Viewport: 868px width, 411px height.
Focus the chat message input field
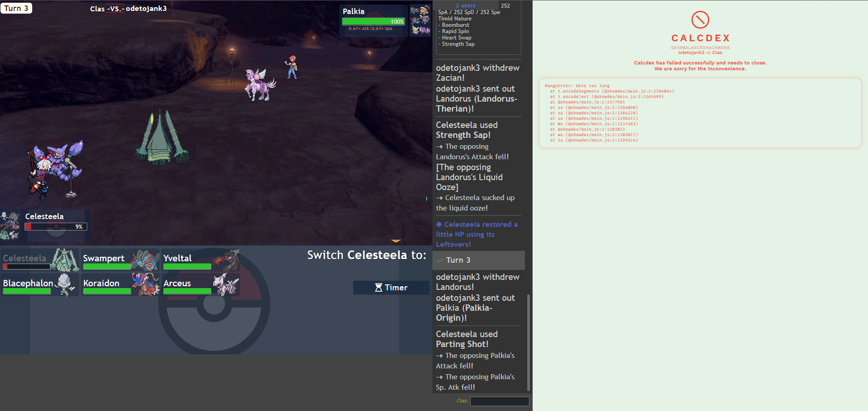[x=500, y=401]
